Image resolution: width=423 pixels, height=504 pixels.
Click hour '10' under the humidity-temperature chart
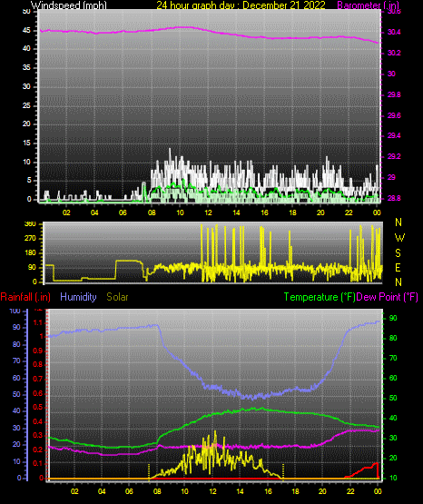tap(184, 491)
